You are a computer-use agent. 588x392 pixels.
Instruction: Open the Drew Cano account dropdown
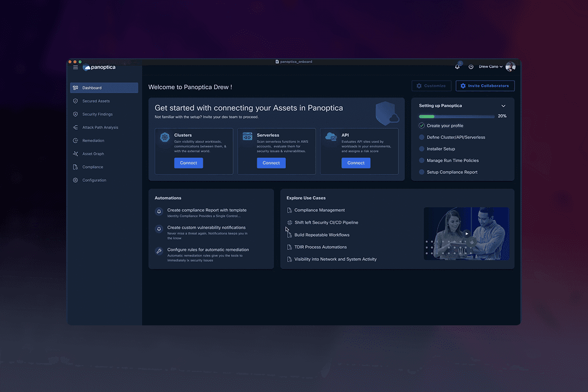490,66
